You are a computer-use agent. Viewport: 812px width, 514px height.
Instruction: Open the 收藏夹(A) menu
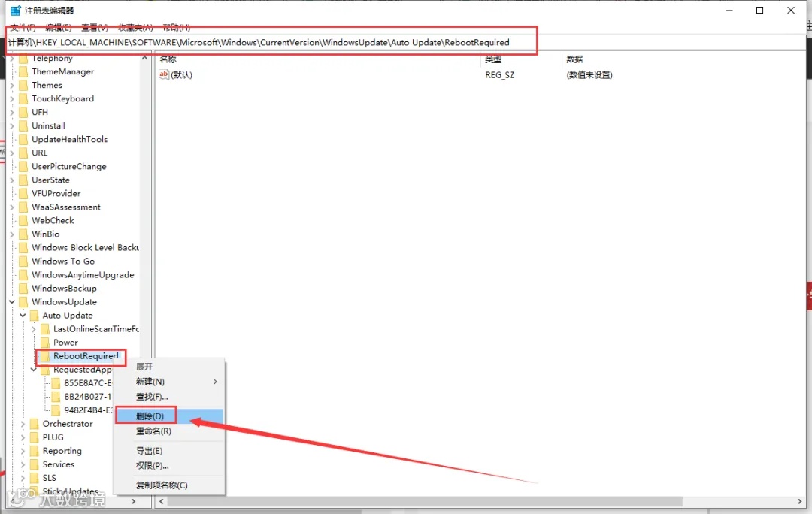tap(135, 28)
